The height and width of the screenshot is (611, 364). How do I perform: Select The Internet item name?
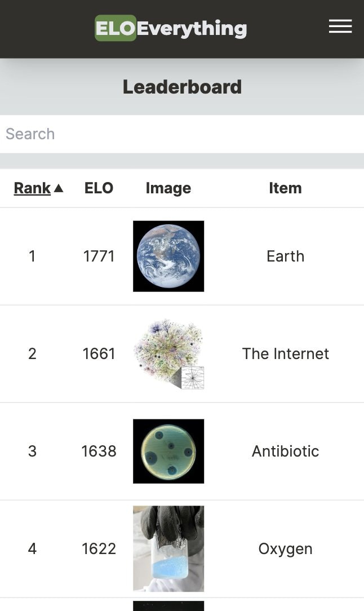coord(285,354)
